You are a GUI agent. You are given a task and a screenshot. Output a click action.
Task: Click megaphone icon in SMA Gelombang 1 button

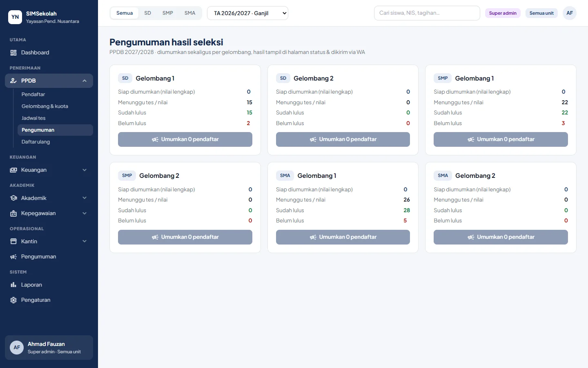pyautogui.click(x=313, y=237)
